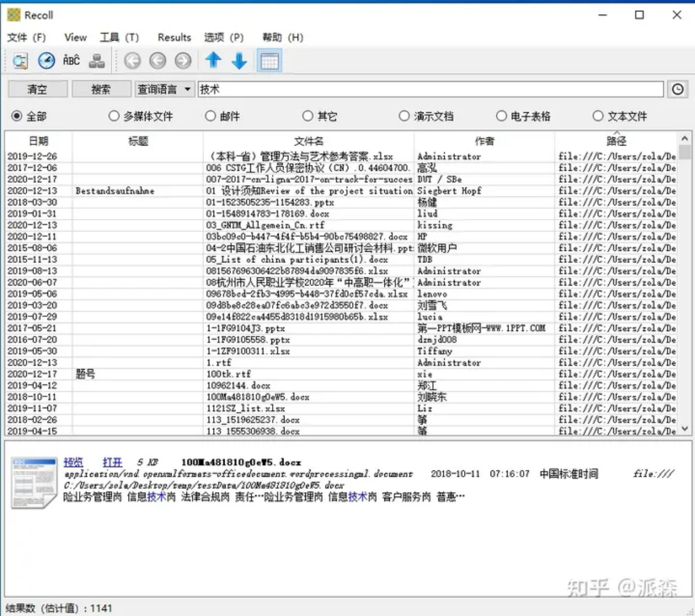The height and width of the screenshot is (616, 695).
Task: Sort results descending with blue down arrow
Action: (239, 61)
